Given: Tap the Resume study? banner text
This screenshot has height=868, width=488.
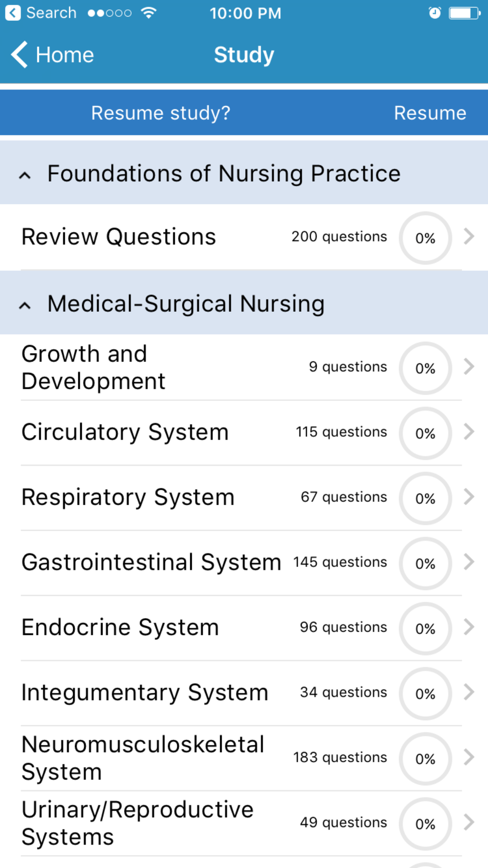Looking at the screenshot, I should 161,113.
